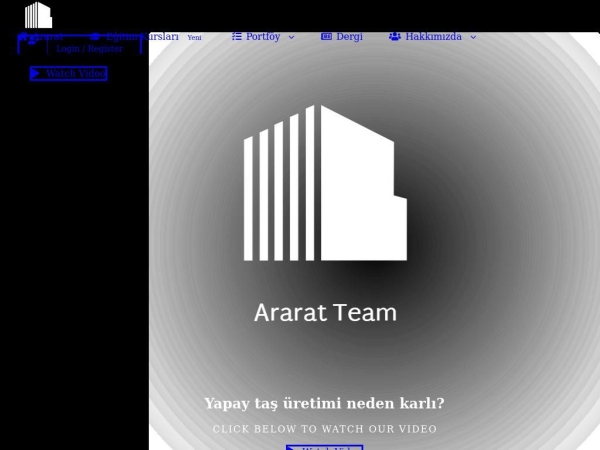Open the Hakkımızda menu label
The height and width of the screenshot is (450, 600).
pos(434,36)
